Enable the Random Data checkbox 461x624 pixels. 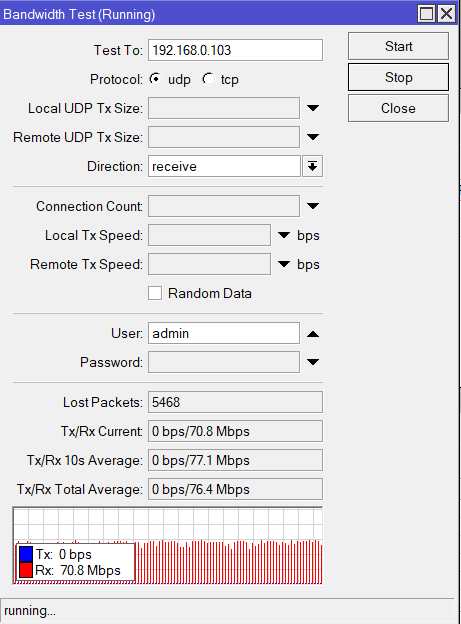pos(155,293)
